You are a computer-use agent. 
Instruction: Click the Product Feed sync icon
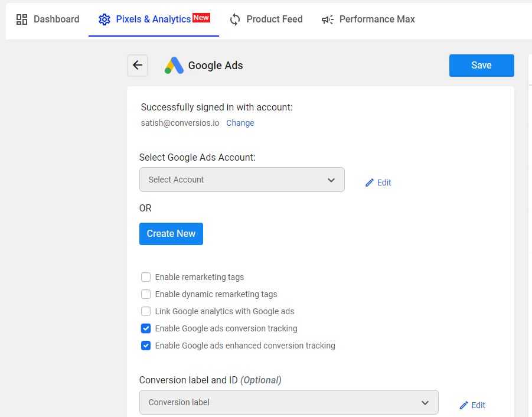point(235,19)
